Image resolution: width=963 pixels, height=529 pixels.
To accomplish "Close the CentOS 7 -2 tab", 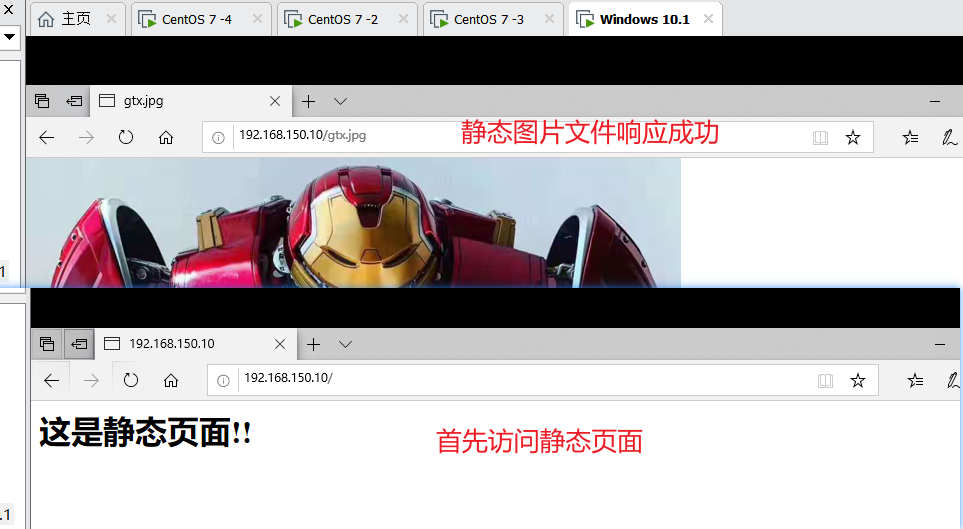I will point(404,19).
